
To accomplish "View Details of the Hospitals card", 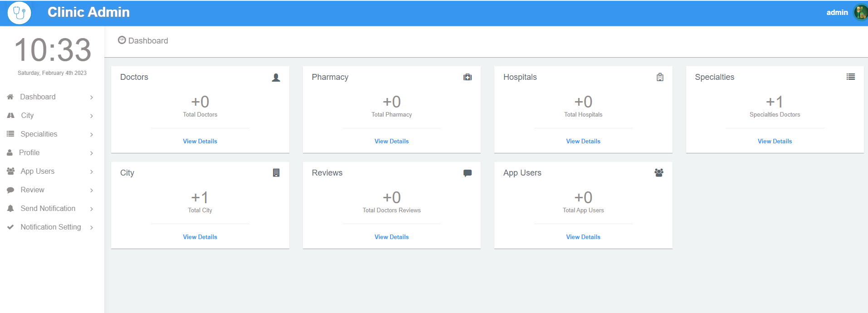I will pos(583,141).
